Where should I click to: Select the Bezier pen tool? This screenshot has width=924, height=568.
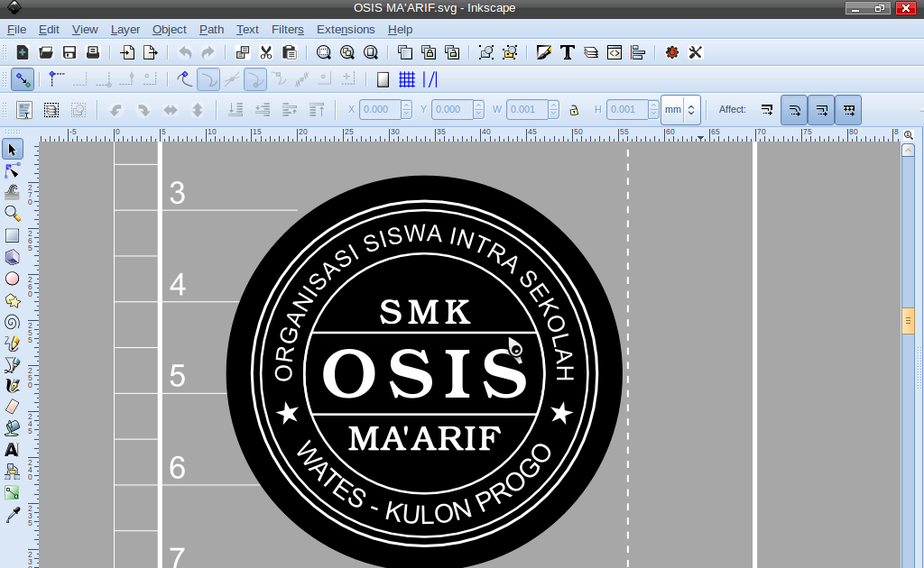pyautogui.click(x=12, y=365)
